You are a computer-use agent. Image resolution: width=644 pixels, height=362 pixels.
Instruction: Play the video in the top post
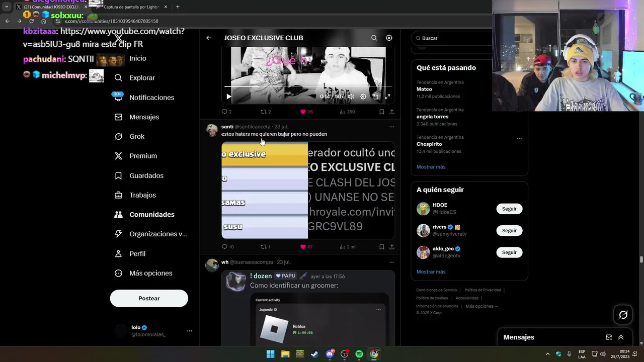click(x=228, y=97)
